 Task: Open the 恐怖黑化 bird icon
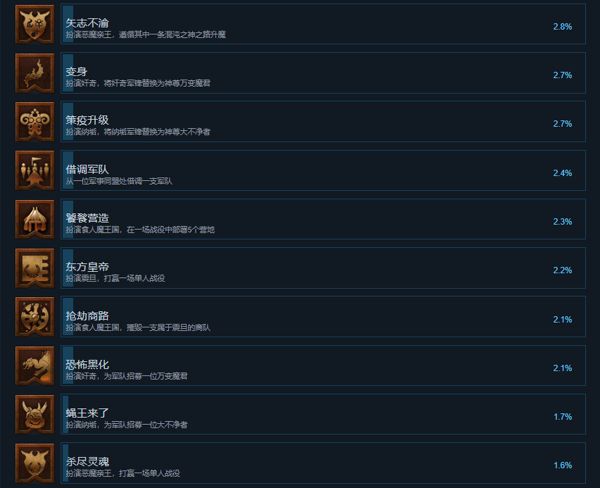(34, 366)
